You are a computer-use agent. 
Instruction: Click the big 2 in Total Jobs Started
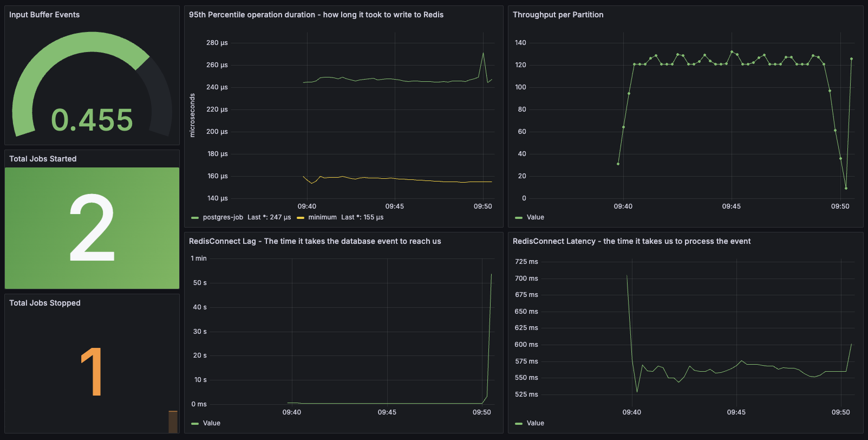click(92, 228)
